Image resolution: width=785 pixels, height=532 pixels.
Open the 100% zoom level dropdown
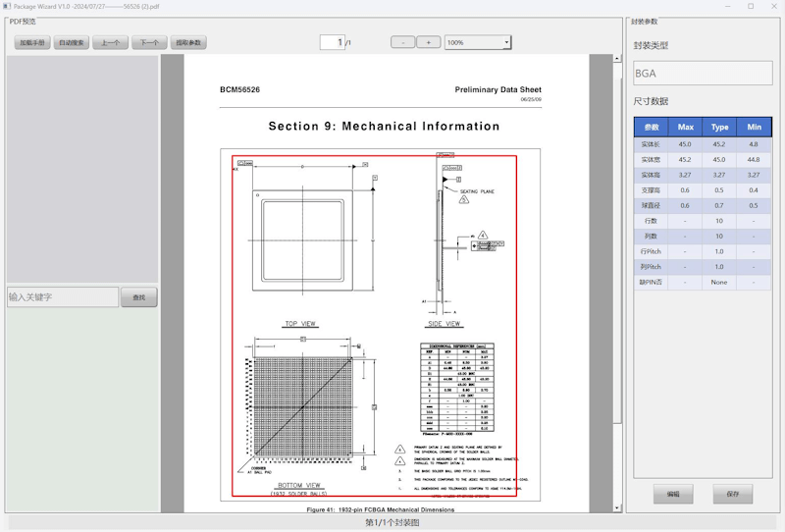click(478, 42)
